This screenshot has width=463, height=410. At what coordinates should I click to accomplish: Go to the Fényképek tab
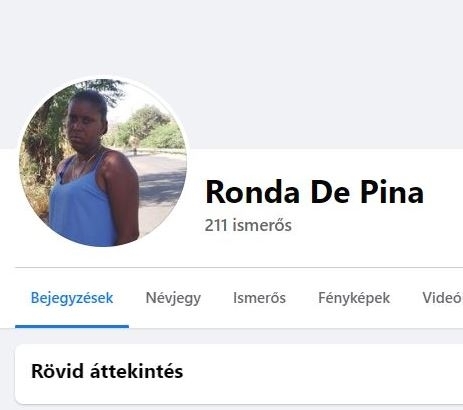[354, 298]
